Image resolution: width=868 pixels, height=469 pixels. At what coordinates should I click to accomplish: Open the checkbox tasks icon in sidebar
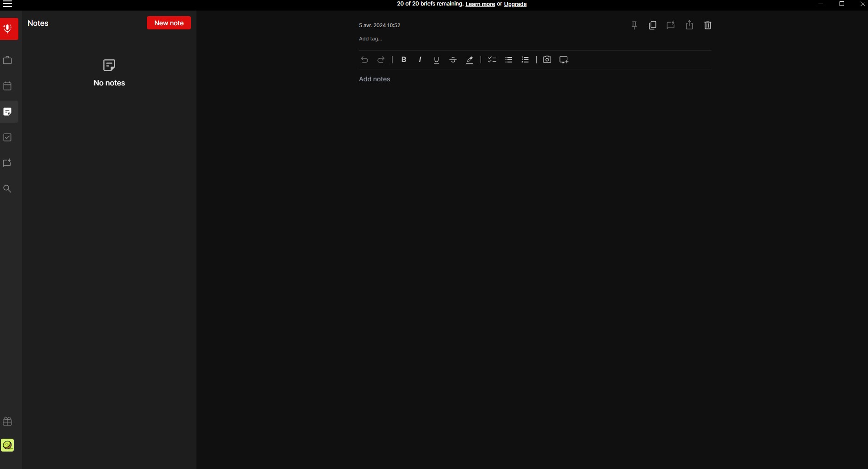(7, 137)
